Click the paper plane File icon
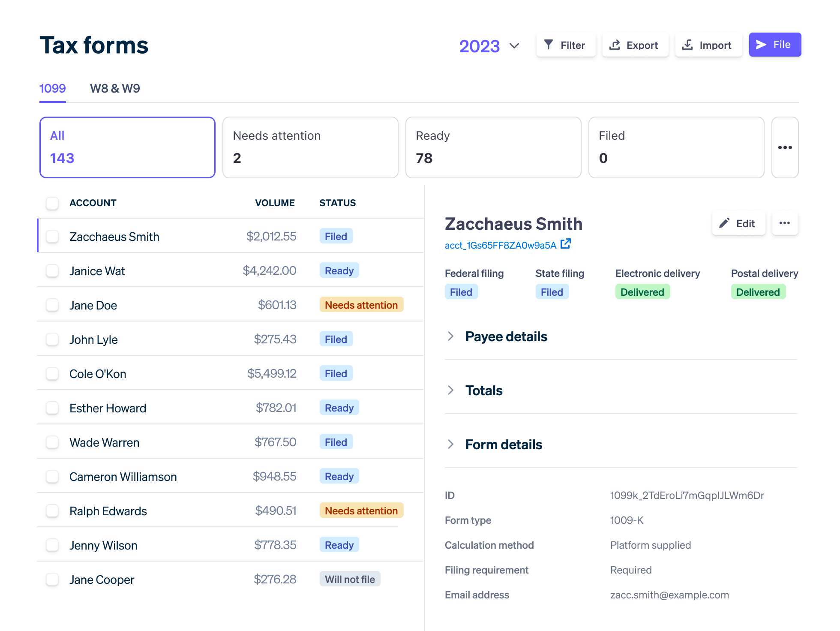Viewport: 840px width, 631px height. [761, 45]
